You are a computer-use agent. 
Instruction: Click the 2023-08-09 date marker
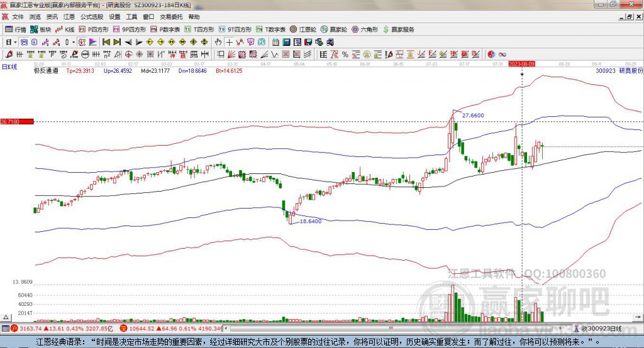point(521,64)
